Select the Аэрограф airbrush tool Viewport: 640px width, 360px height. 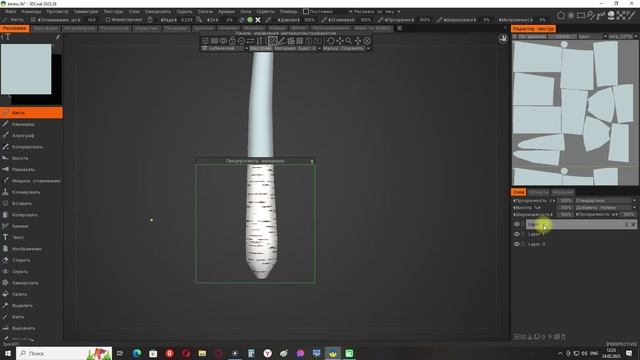pos(31,136)
